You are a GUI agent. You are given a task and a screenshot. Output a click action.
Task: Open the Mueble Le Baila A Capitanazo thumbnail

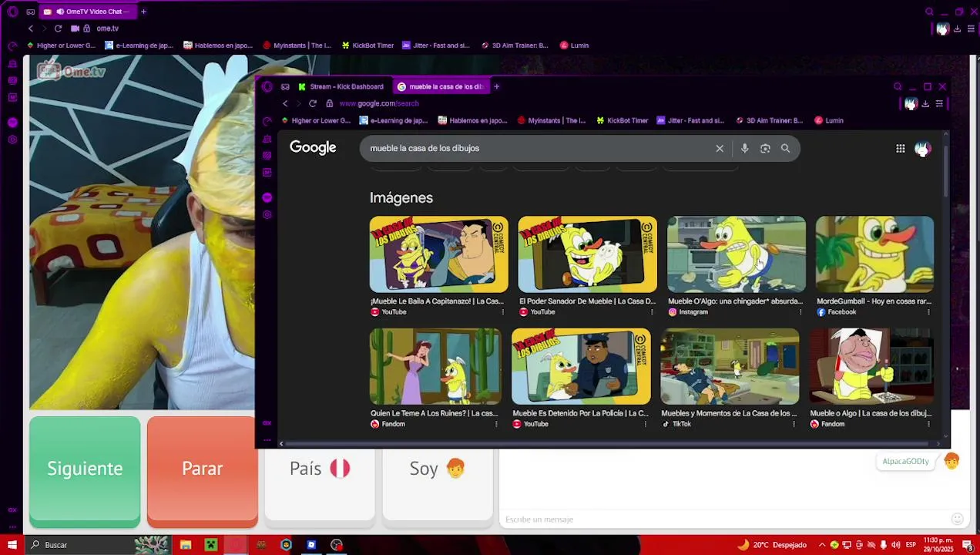438,255
